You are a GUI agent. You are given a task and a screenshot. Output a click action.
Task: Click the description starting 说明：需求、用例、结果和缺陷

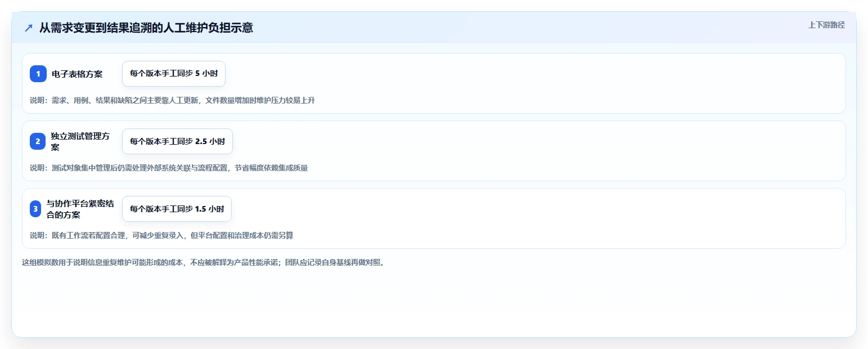pos(172,100)
